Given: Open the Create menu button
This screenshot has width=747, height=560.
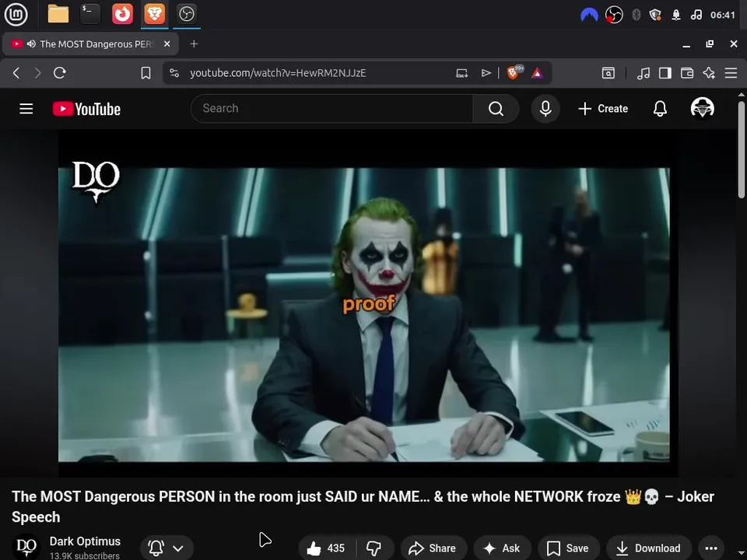Looking at the screenshot, I should (x=602, y=109).
